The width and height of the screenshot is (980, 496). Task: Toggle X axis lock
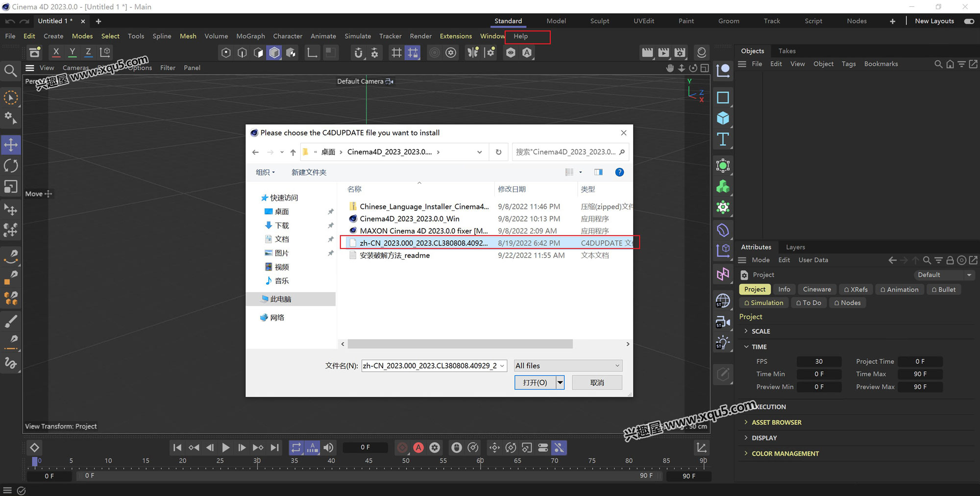click(56, 52)
